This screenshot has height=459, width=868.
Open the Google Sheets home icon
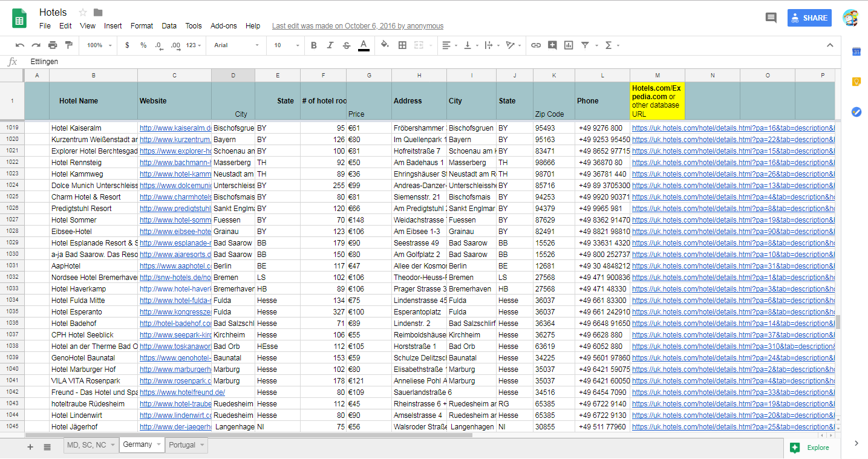19,18
